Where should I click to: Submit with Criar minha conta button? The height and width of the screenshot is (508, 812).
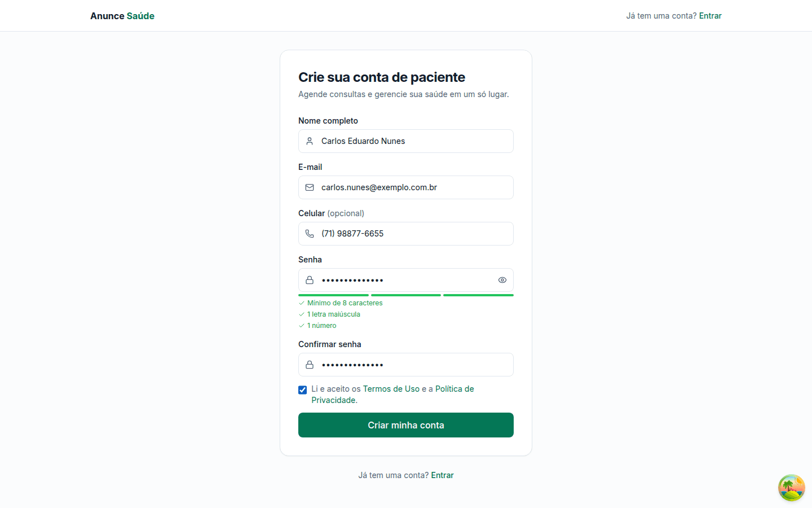click(406, 425)
